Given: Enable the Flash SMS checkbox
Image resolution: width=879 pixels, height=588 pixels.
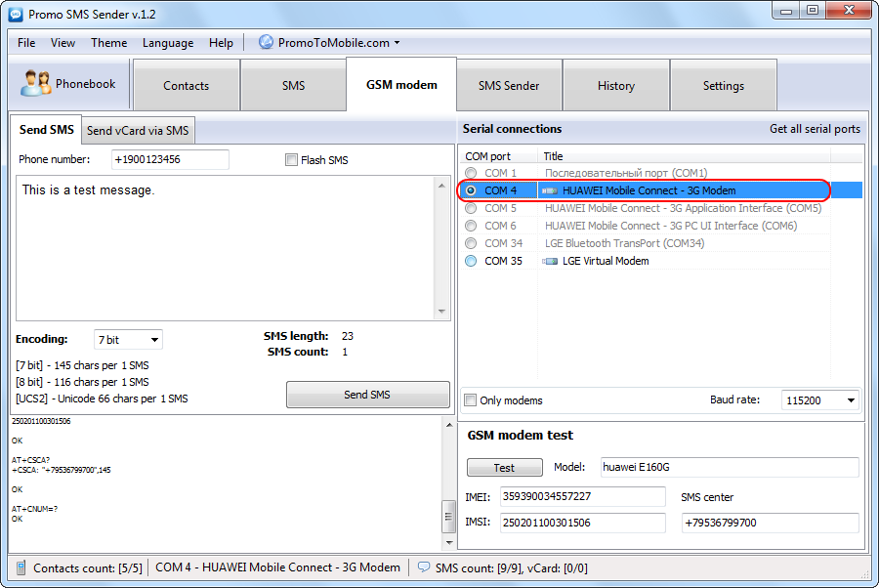Looking at the screenshot, I should coord(291,160).
